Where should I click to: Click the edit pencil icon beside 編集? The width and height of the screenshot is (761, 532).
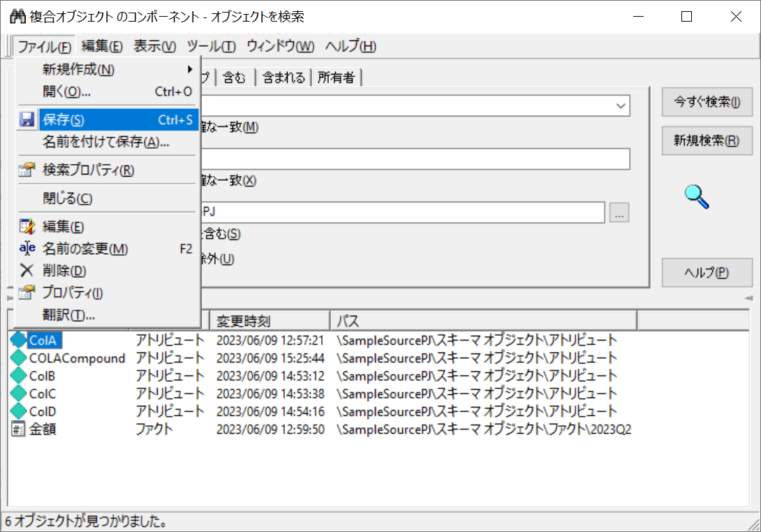(x=27, y=226)
